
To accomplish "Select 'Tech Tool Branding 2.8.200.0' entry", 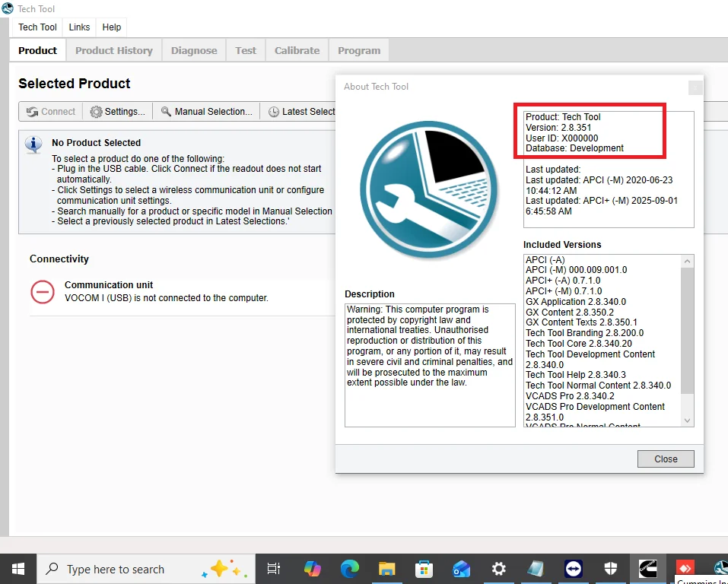I will pyautogui.click(x=584, y=333).
